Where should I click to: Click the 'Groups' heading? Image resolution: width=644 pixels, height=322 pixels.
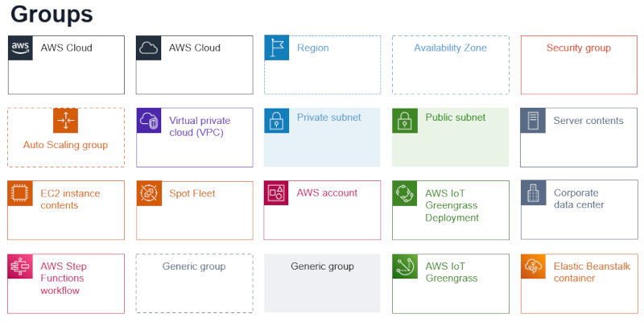(x=52, y=14)
